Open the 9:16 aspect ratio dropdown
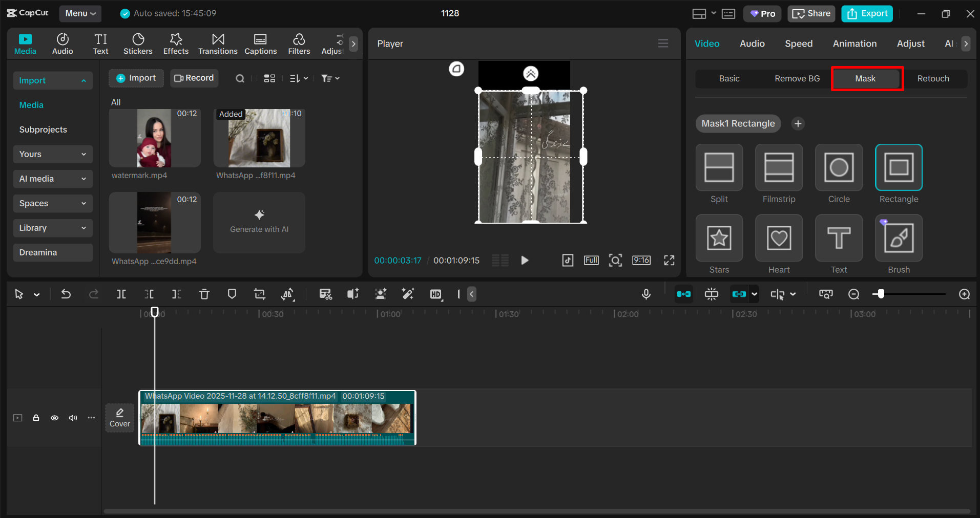Image resolution: width=980 pixels, height=518 pixels. point(641,260)
